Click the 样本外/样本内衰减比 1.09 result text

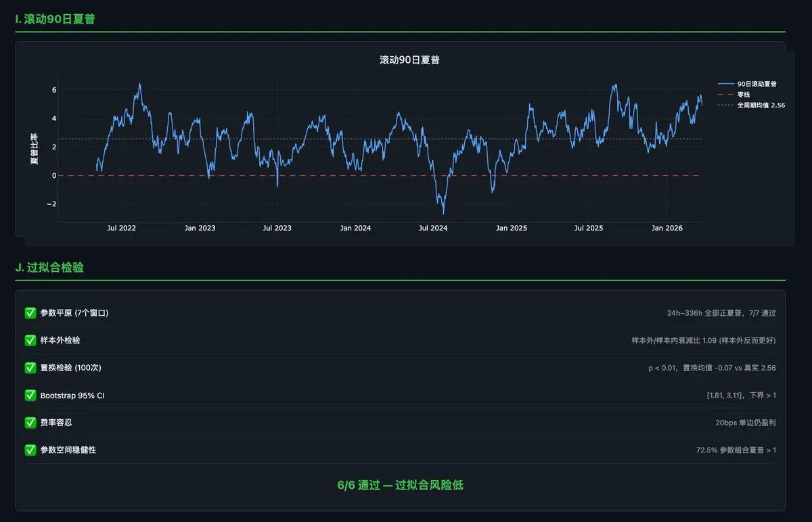704,340
